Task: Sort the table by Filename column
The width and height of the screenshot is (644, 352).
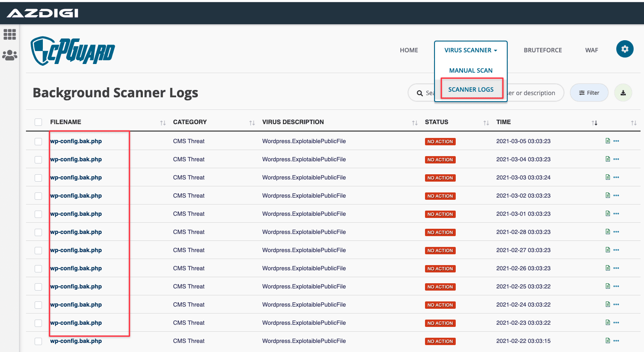Action: click(163, 123)
